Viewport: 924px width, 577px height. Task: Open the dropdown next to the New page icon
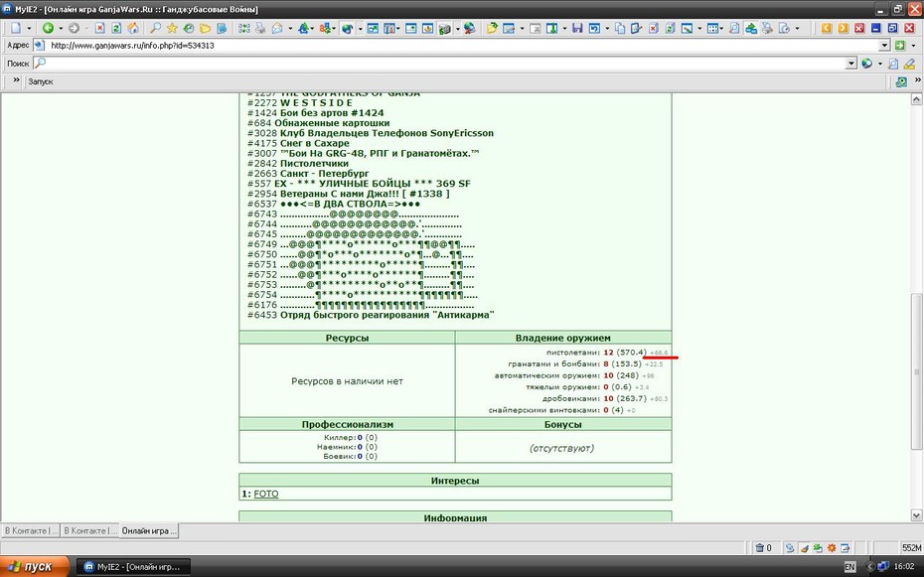[28, 28]
